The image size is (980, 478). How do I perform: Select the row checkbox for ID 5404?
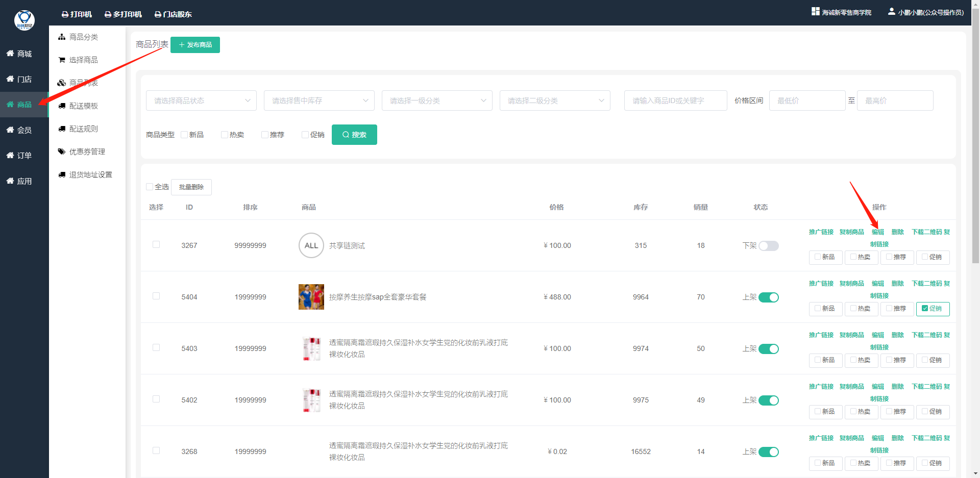tap(156, 296)
